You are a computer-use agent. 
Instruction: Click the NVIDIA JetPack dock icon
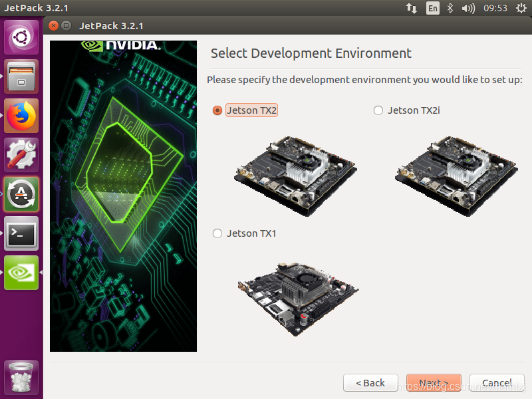tap(21, 273)
